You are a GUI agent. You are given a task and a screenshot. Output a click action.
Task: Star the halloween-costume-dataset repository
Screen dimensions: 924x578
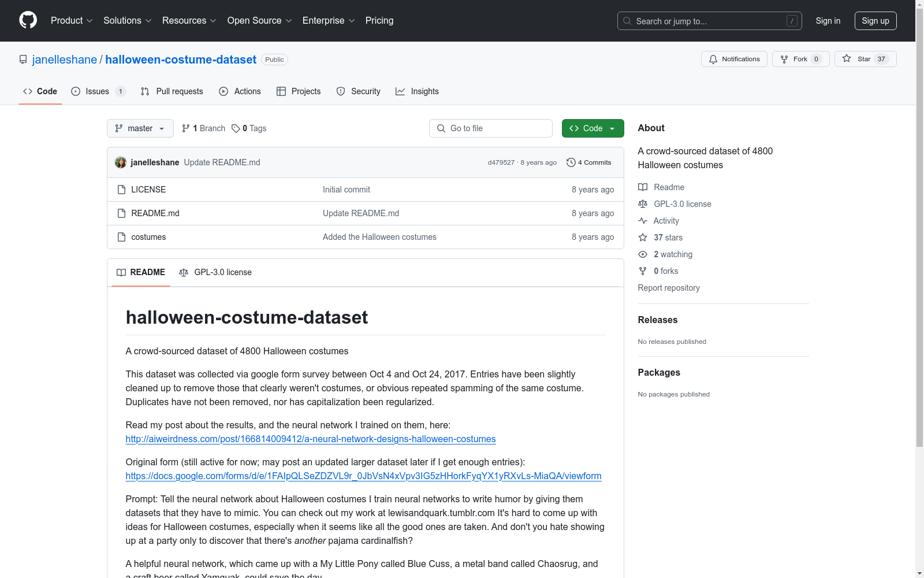click(865, 59)
